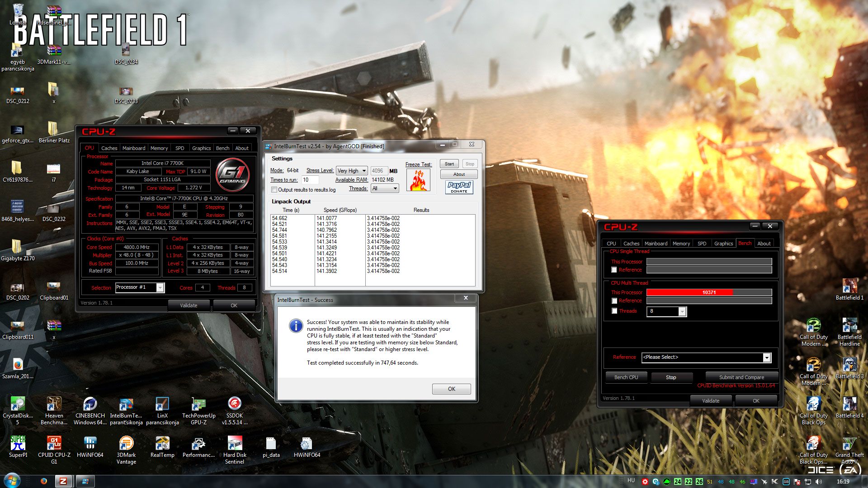
Task: Switch to the Mainboard tab in CPU-Z
Action: (x=134, y=148)
